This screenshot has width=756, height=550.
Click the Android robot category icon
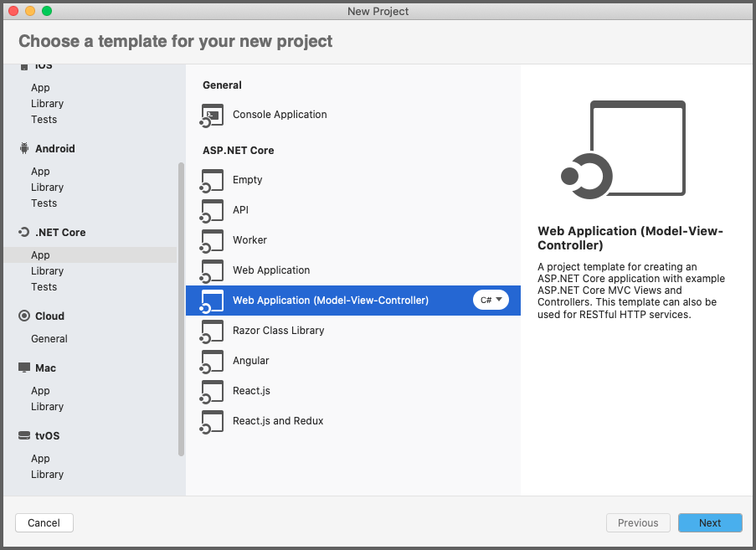[x=24, y=148]
